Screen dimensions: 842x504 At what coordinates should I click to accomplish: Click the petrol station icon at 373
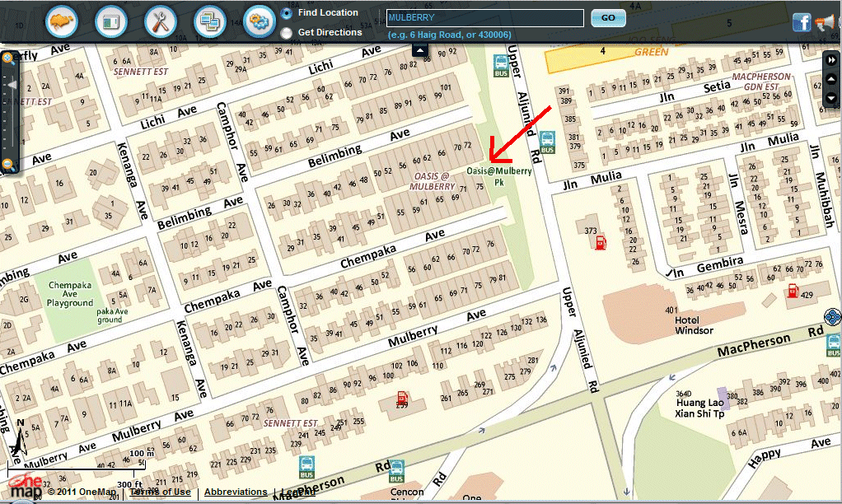(x=601, y=242)
